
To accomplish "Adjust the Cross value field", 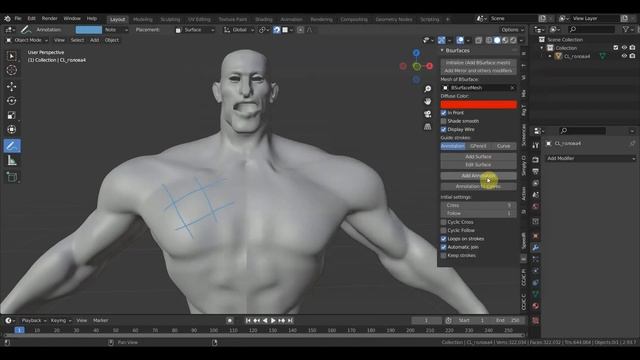I will point(478,205).
